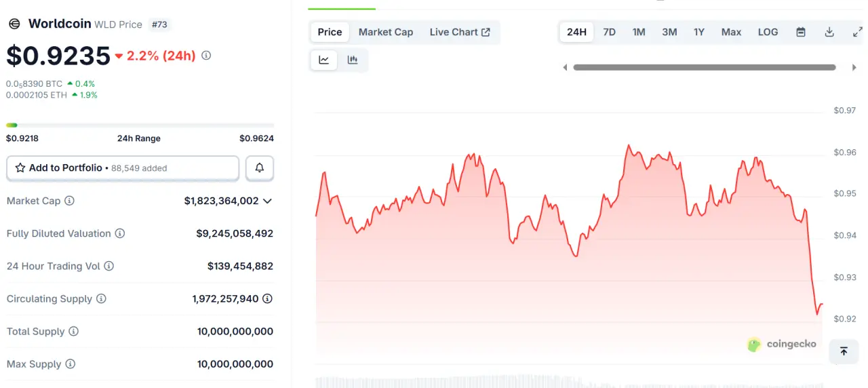Select the line chart view icon
This screenshot has width=868, height=388.
[x=324, y=60]
